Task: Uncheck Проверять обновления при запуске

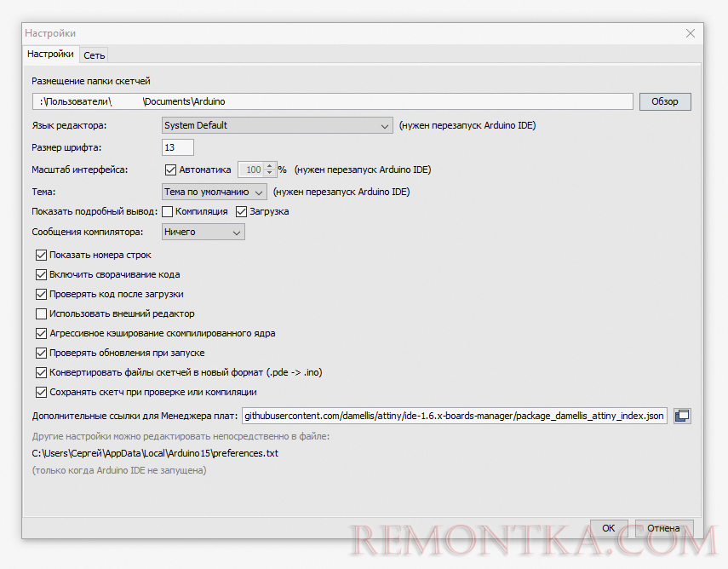Action: point(42,353)
